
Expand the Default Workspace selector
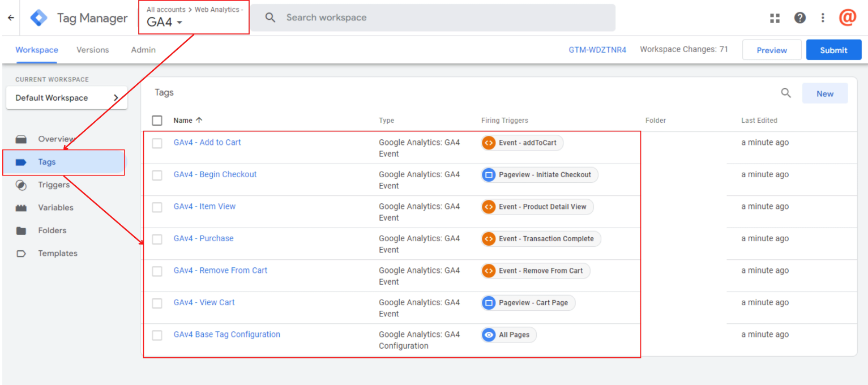tap(67, 98)
